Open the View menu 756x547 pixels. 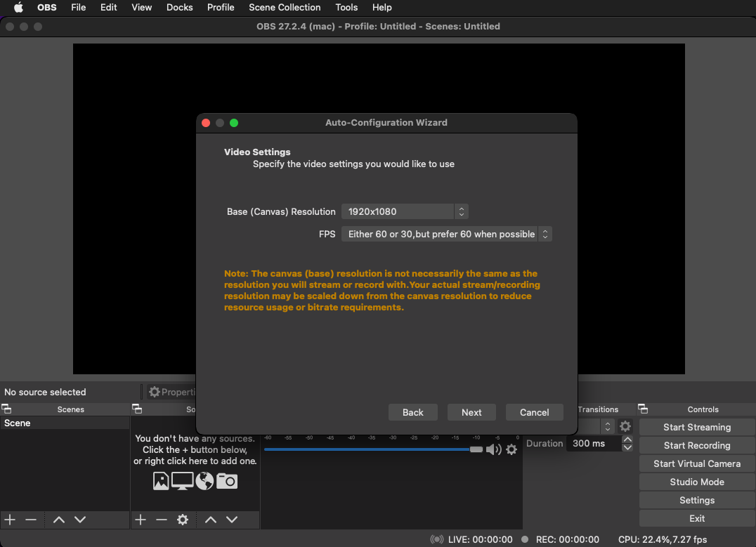(x=142, y=7)
